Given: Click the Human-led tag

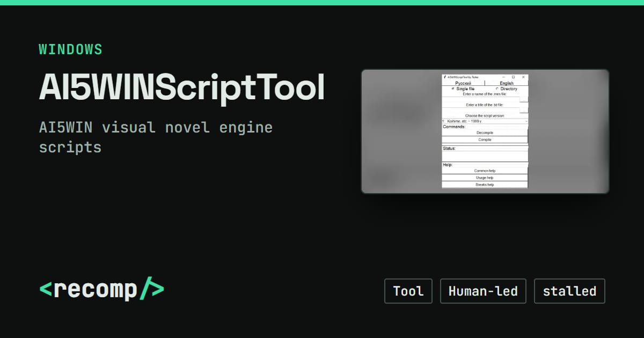Looking at the screenshot, I should point(483,291).
